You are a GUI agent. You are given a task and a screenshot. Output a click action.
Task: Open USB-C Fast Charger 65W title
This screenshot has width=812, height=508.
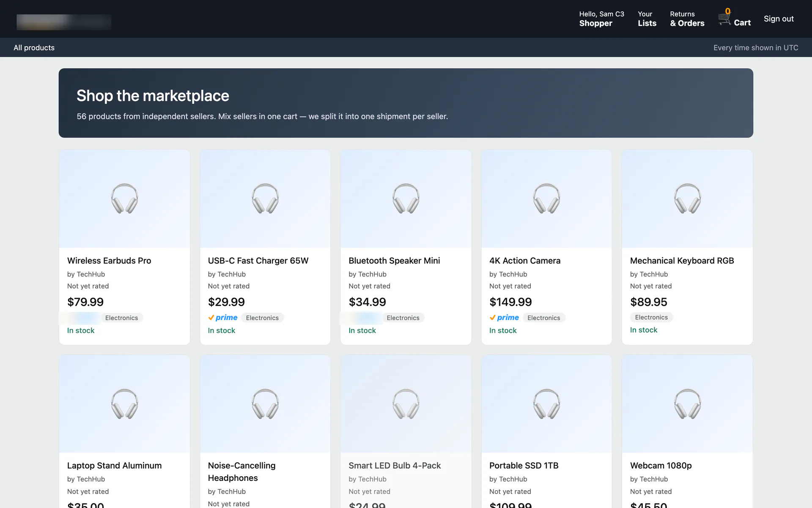pyautogui.click(x=258, y=261)
